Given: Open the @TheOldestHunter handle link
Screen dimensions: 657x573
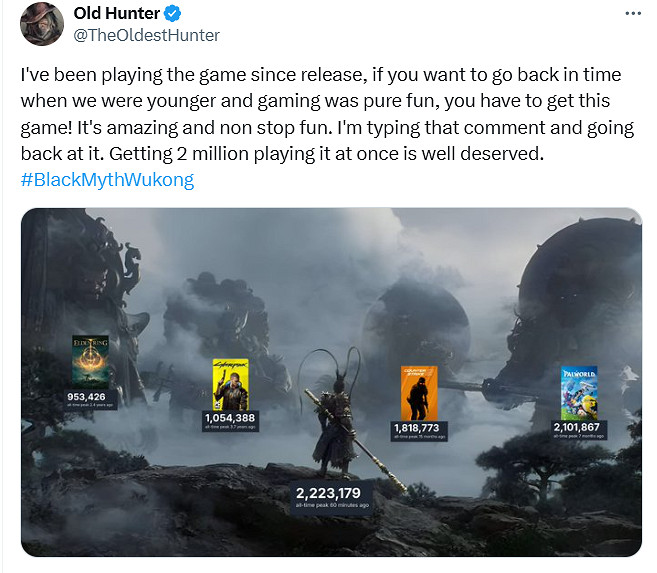Looking at the screenshot, I should pyautogui.click(x=147, y=35).
